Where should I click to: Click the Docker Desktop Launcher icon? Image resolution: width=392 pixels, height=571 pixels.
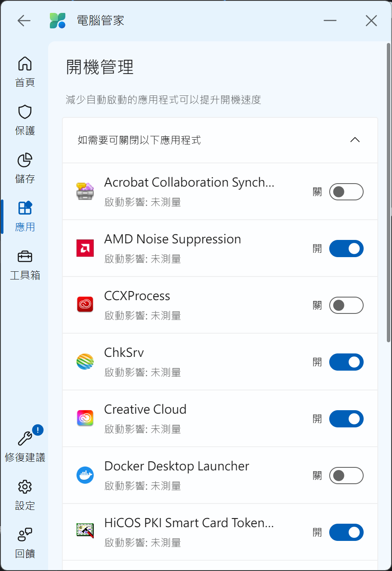(85, 475)
